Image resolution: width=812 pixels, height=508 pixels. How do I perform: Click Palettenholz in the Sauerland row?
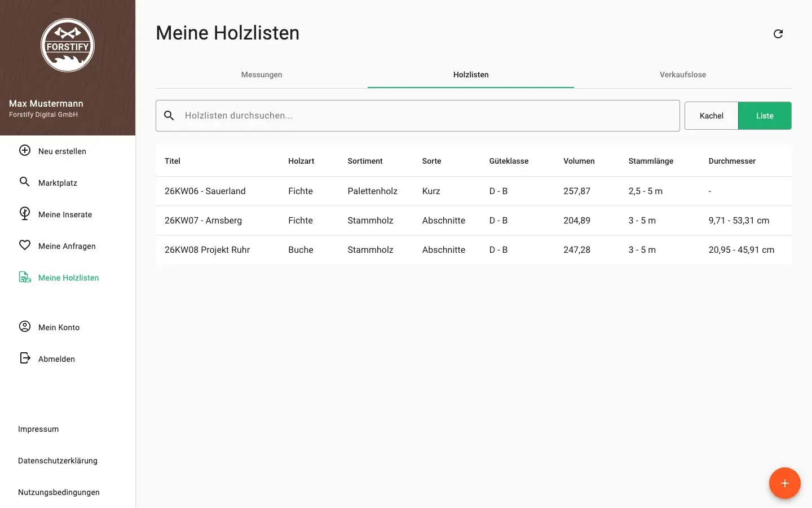click(372, 191)
